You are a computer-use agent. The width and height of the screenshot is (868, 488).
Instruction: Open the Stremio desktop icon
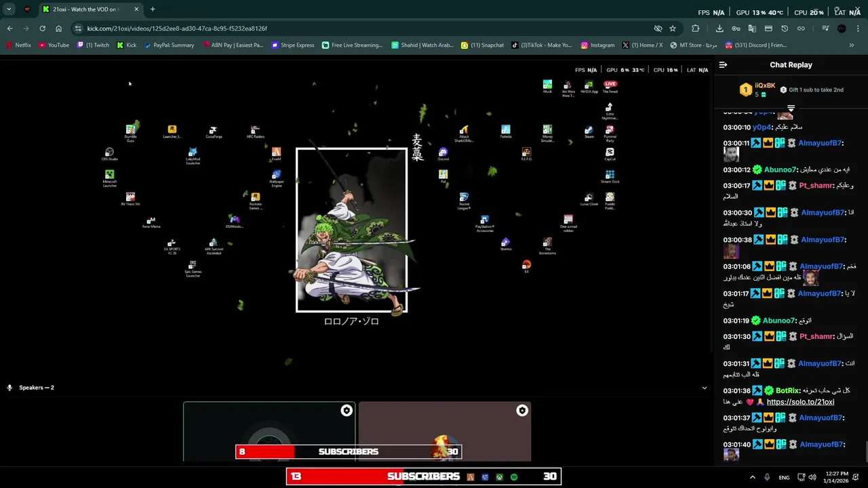coord(505,244)
